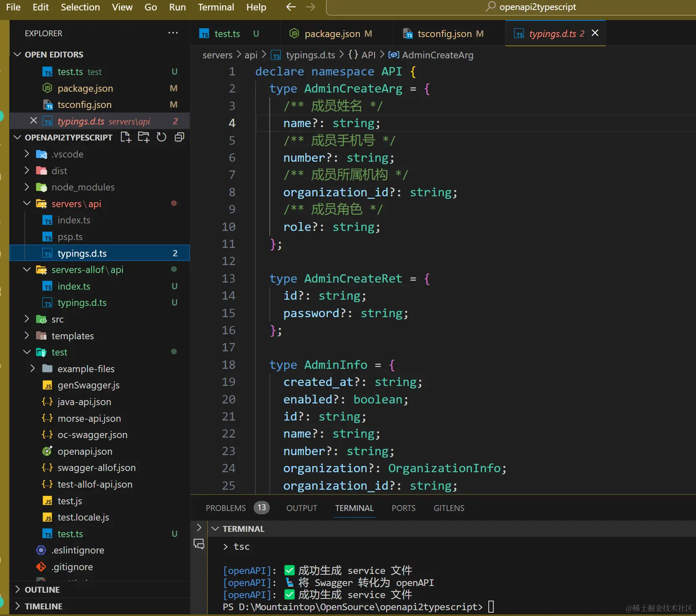Expand the OUTLINE section
Screen dimensions: 696x616
(x=18, y=589)
